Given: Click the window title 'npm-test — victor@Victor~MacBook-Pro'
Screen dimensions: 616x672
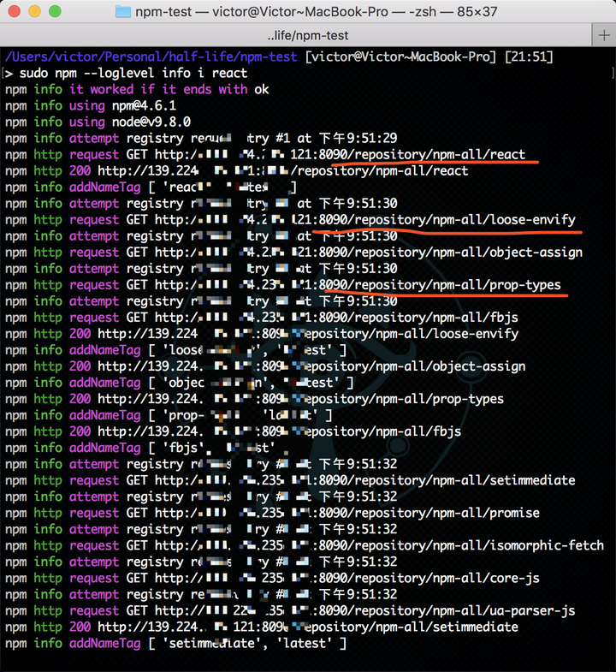Looking at the screenshot, I should (x=262, y=12).
